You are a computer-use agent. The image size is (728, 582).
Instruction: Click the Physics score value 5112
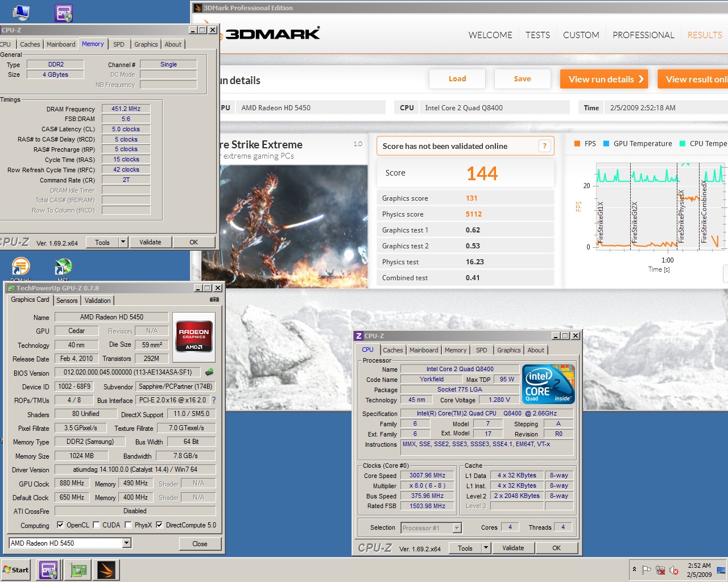[474, 214]
